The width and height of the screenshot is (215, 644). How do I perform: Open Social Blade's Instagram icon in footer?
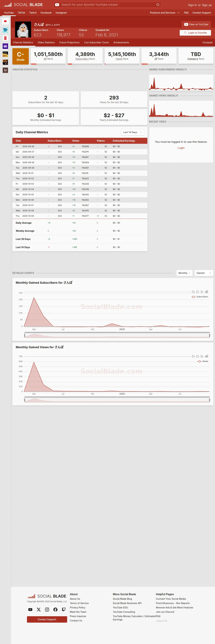click(47, 610)
